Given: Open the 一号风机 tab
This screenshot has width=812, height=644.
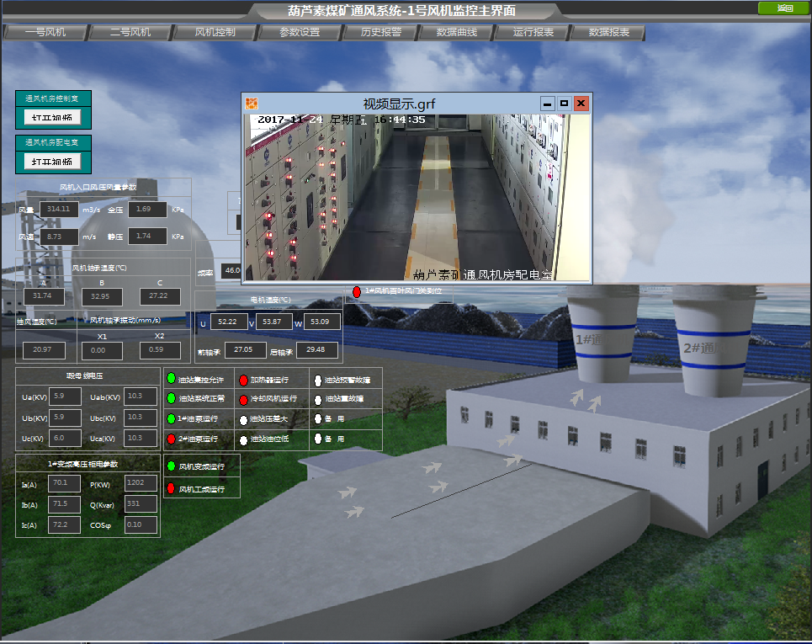Looking at the screenshot, I should (x=45, y=33).
